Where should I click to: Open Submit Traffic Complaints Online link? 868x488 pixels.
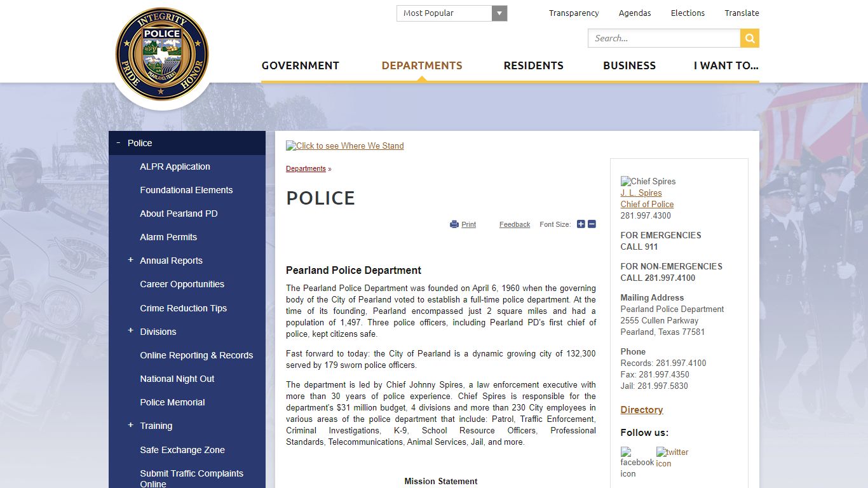click(x=191, y=478)
